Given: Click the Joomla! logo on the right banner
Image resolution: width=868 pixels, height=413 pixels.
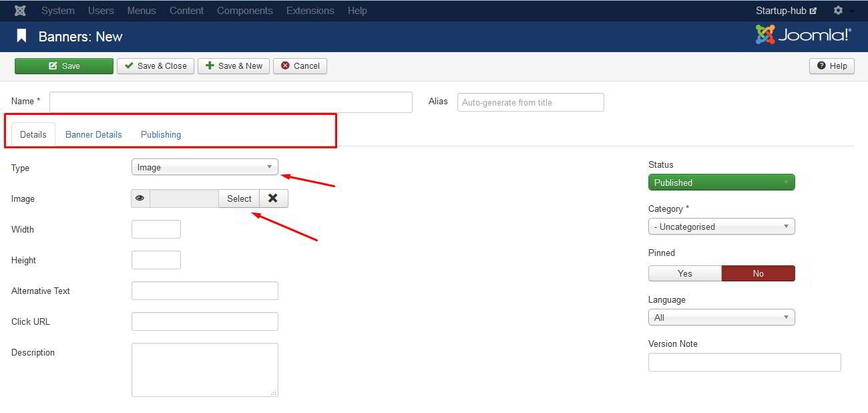Looking at the screenshot, I should (x=803, y=35).
